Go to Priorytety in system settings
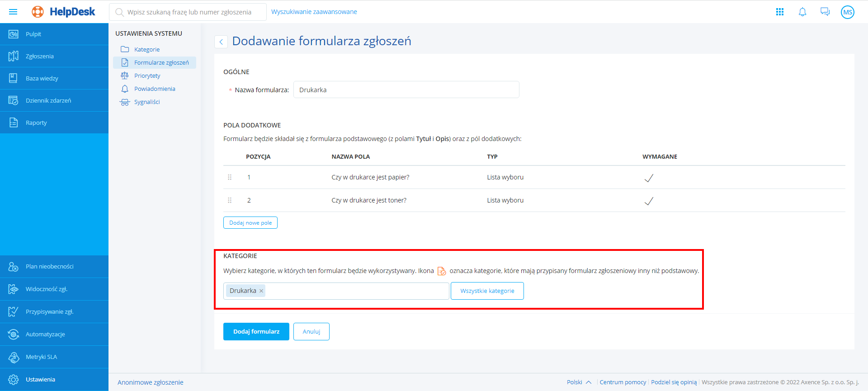 pyautogui.click(x=147, y=76)
